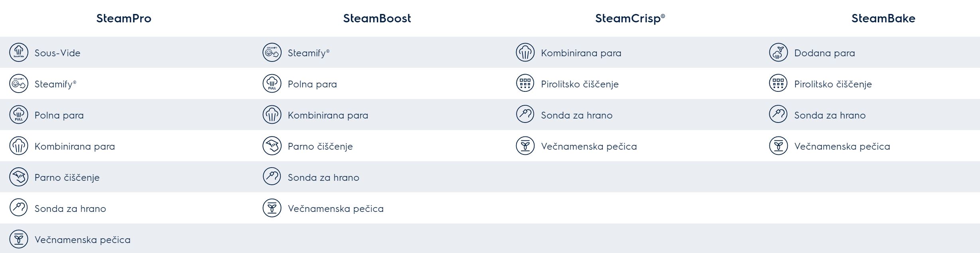Click the Steamify icon under SteamPro
Viewport: 980px width, 253px height.
click(19, 84)
